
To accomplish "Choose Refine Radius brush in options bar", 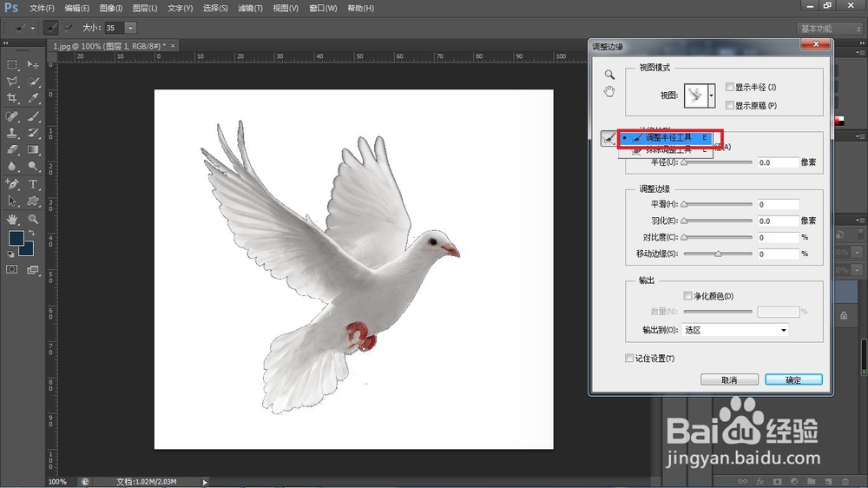I will pyautogui.click(x=50, y=28).
